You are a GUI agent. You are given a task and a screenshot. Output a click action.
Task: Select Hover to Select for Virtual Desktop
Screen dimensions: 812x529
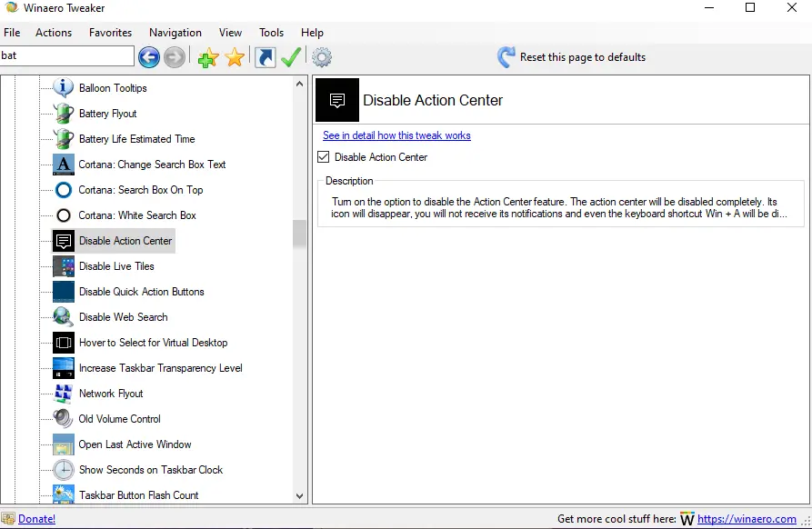click(154, 343)
